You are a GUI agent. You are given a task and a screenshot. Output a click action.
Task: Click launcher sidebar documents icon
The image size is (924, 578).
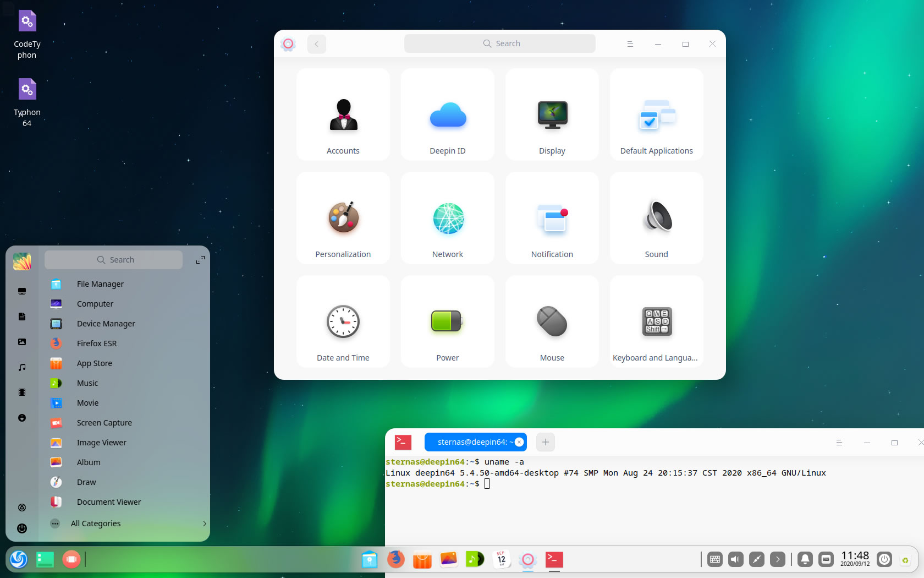click(x=22, y=317)
